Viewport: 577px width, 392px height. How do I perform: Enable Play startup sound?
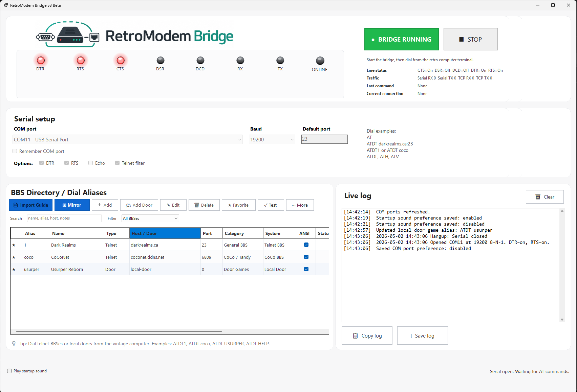tap(9, 371)
